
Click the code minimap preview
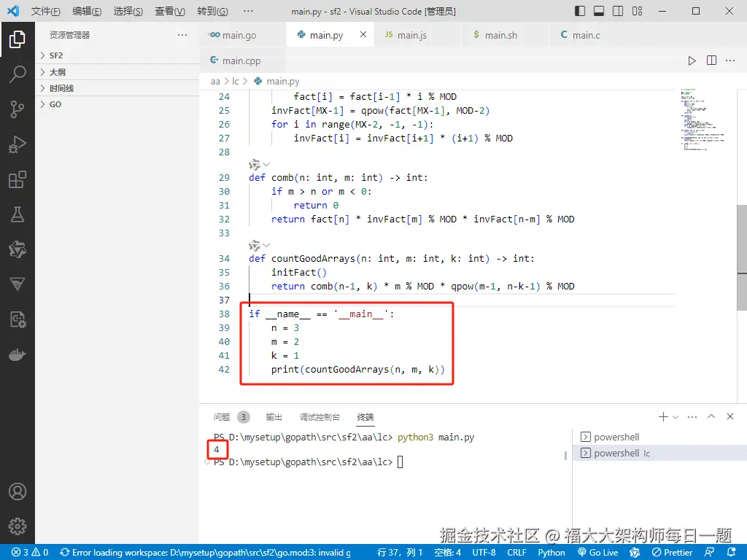point(703,119)
